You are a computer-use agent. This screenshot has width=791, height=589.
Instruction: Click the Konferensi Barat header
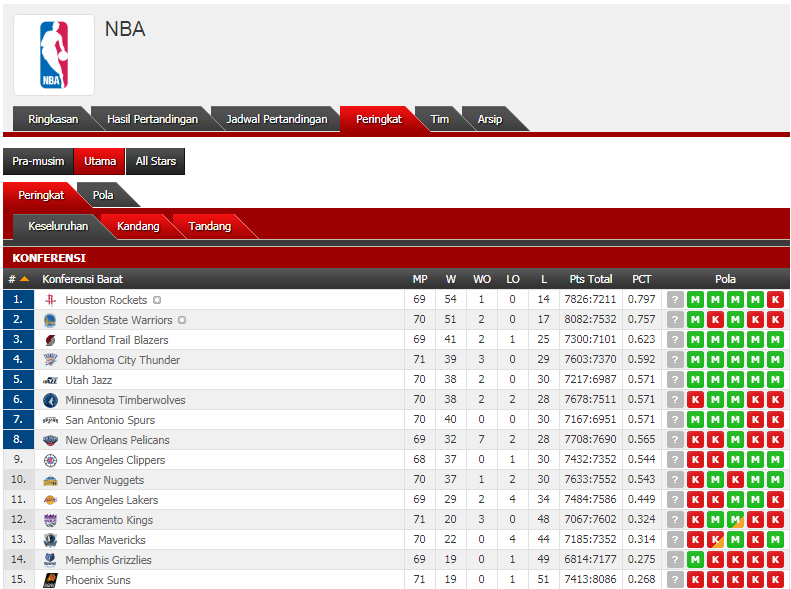click(83, 279)
